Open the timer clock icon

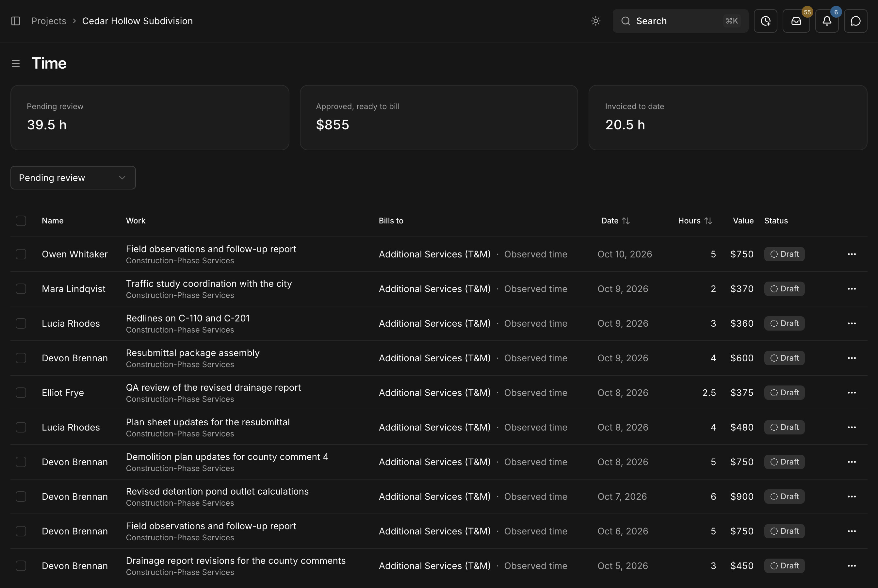pyautogui.click(x=766, y=21)
